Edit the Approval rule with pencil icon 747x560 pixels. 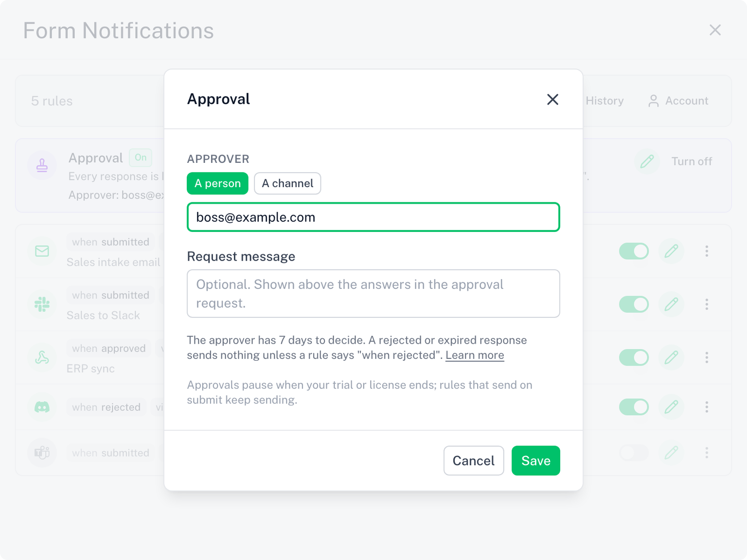647,161
